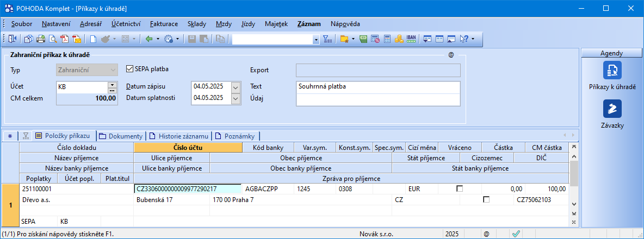Image resolution: width=644 pixels, height=239 pixels.
Task: Click green checkmark icon in status bar
Action: pos(516,234)
